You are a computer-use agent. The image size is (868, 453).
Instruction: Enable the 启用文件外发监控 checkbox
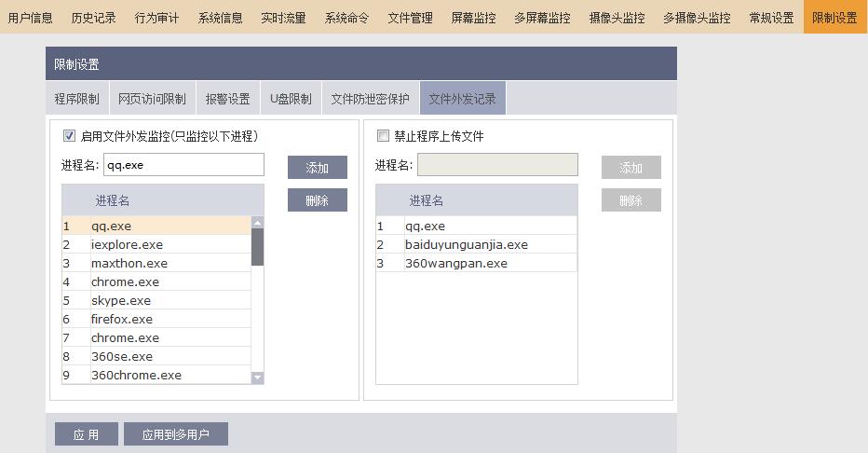point(69,136)
